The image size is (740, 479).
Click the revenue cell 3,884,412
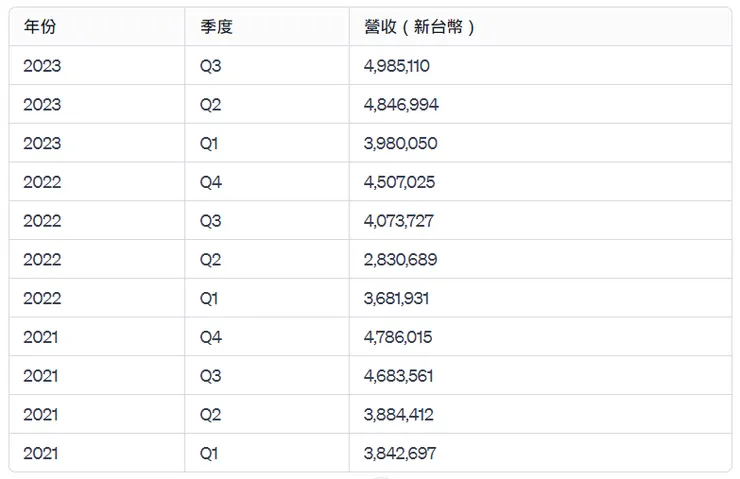coord(398,415)
